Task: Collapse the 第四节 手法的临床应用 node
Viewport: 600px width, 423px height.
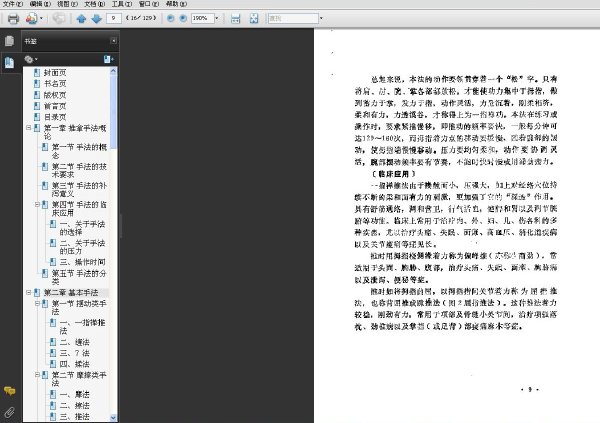Action: click(x=37, y=205)
